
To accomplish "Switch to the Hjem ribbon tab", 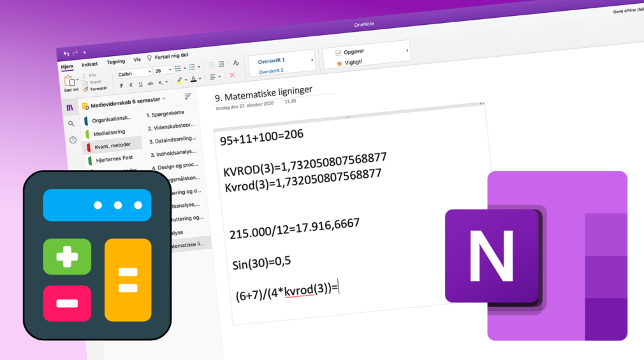I will tap(67, 67).
